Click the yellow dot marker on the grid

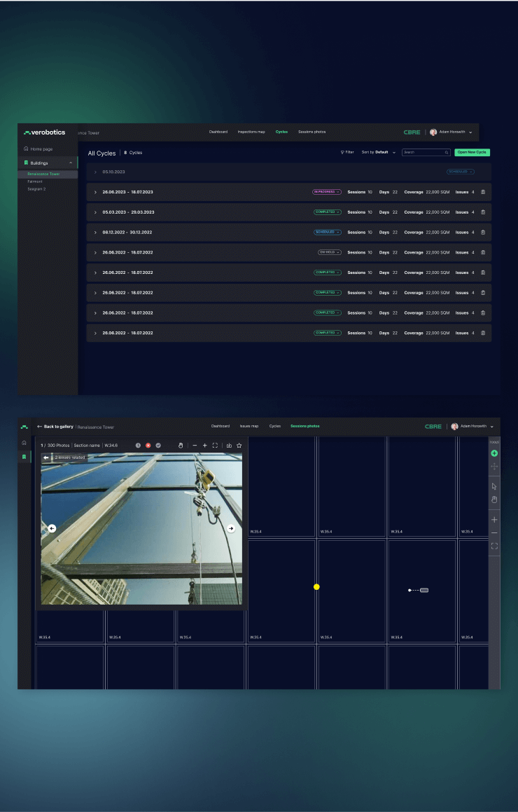tap(316, 587)
